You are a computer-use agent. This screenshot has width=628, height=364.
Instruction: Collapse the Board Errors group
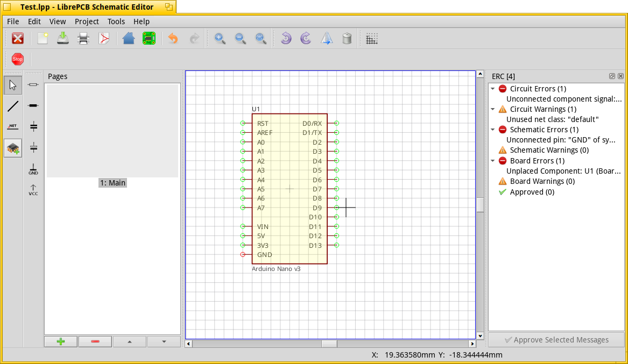(493, 161)
